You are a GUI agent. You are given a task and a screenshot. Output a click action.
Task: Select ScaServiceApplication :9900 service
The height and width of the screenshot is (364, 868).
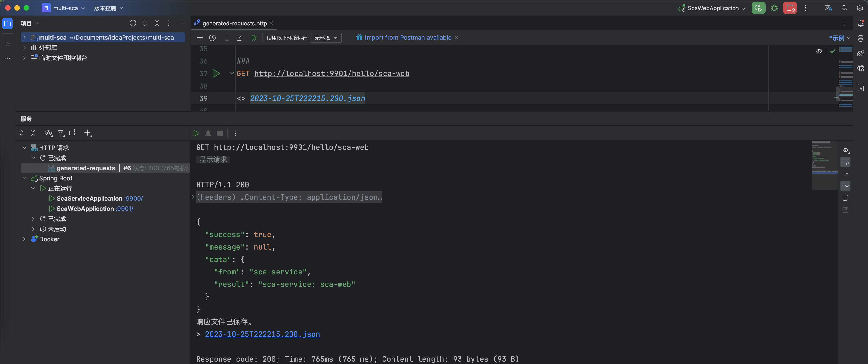100,198
